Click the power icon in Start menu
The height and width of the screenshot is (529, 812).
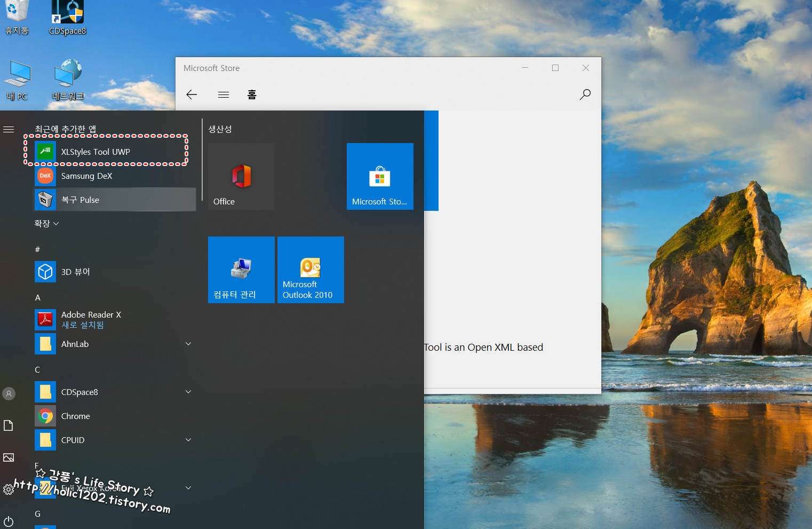pos(9,522)
